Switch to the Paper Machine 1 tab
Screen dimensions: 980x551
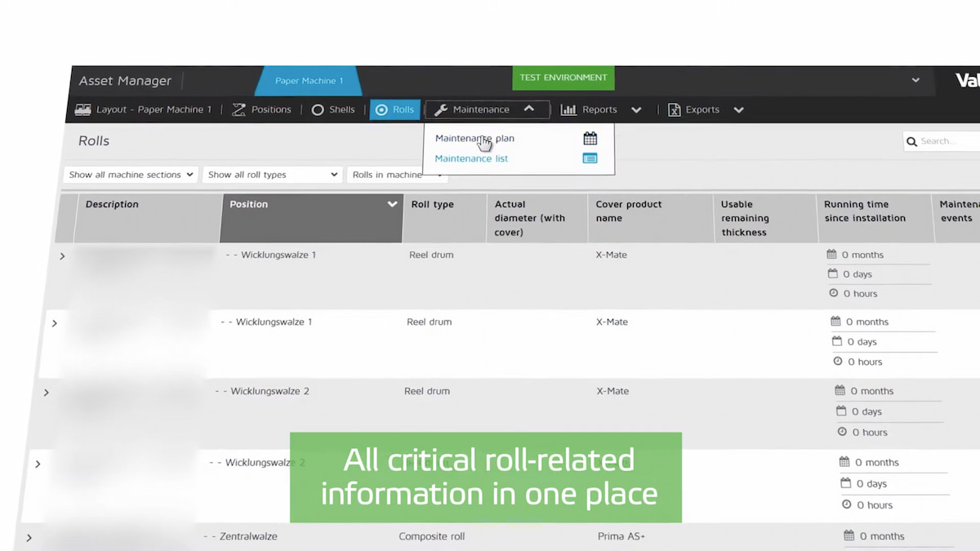(x=309, y=81)
